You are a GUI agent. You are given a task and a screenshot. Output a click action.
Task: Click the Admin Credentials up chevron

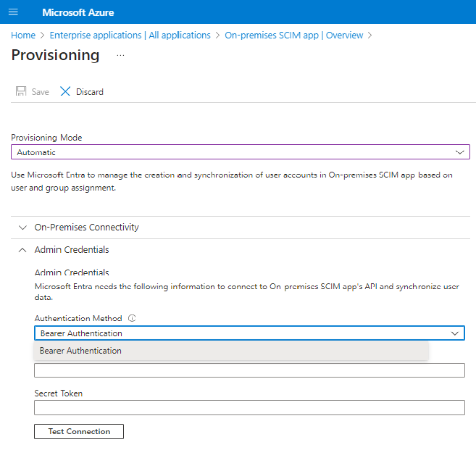[22, 250]
